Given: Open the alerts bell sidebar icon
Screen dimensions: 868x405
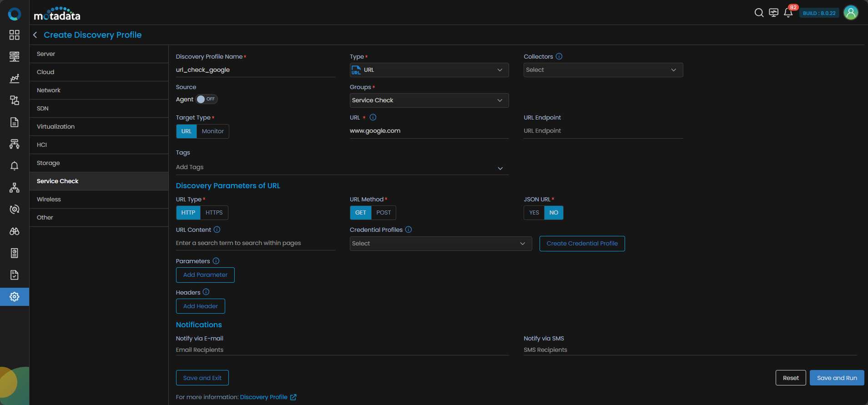Looking at the screenshot, I should tap(15, 166).
